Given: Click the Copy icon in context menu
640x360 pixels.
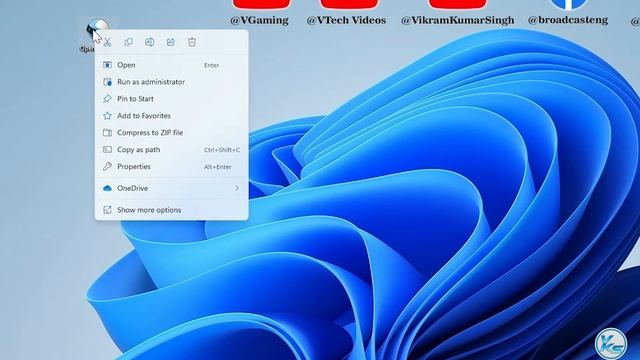Looking at the screenshot, I should point(129,42).
